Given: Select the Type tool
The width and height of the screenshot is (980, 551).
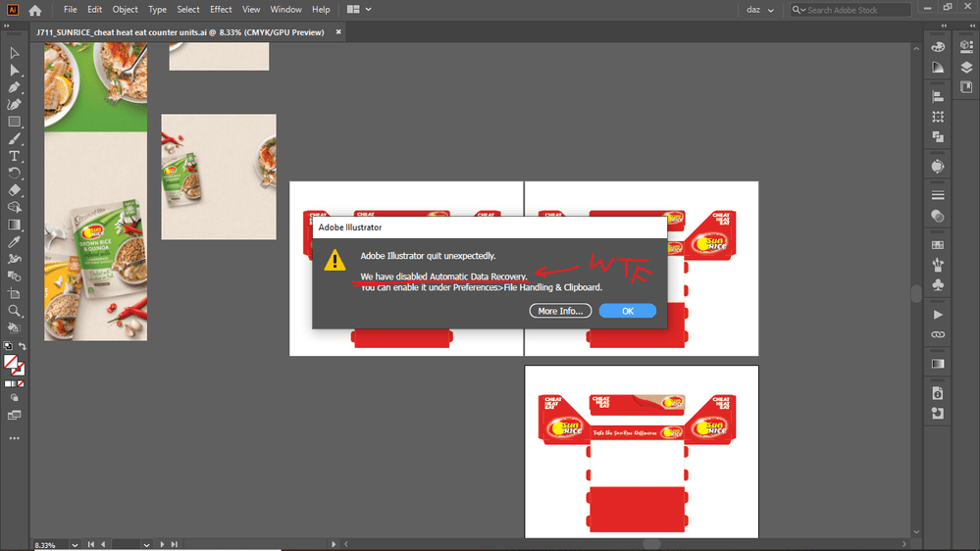Looking at the screenshot, I should click(15, 156).
